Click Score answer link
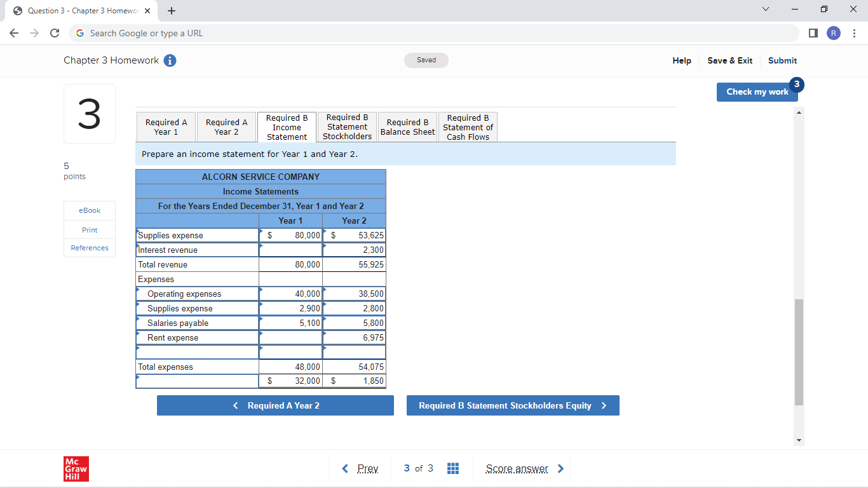The height and width of the screenshot is (488, 868). pos(525,469)
